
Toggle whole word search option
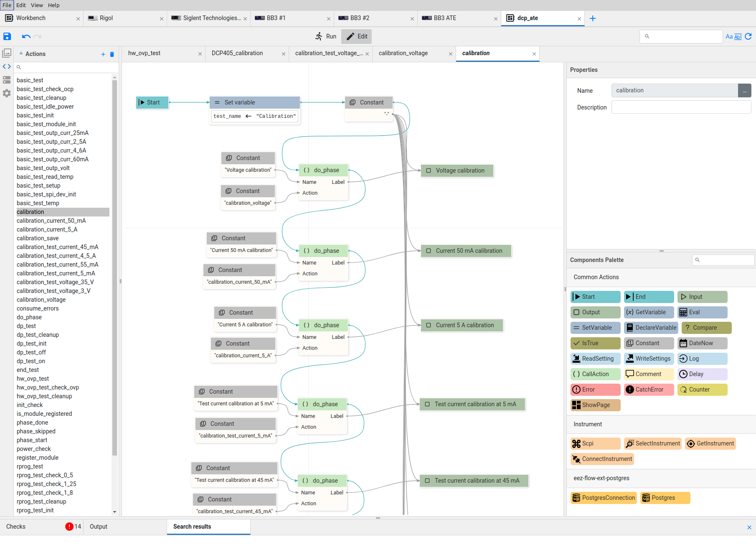click(738, 37)
